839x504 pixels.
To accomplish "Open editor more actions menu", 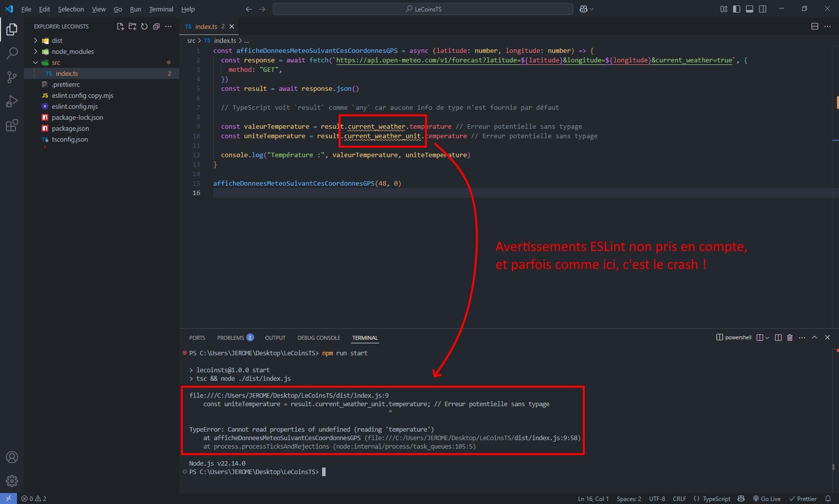I will [x=828, y=26].
